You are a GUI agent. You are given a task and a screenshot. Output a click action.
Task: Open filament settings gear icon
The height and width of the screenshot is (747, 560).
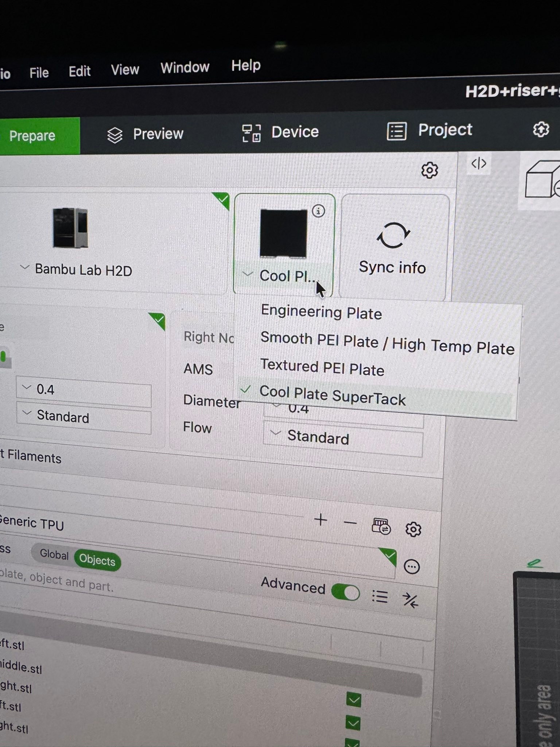click(413, 529)
